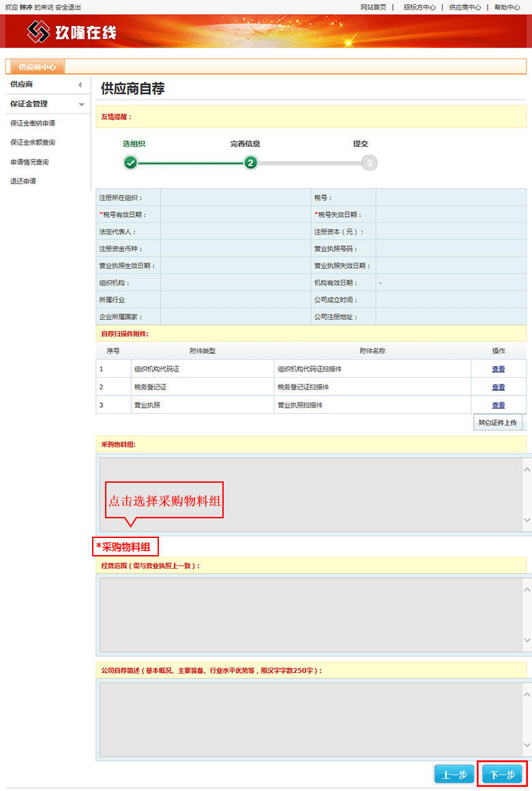Click 查看 for 组织机构代码证 row
The image size is (532, 791).
[x=498, y=369]
